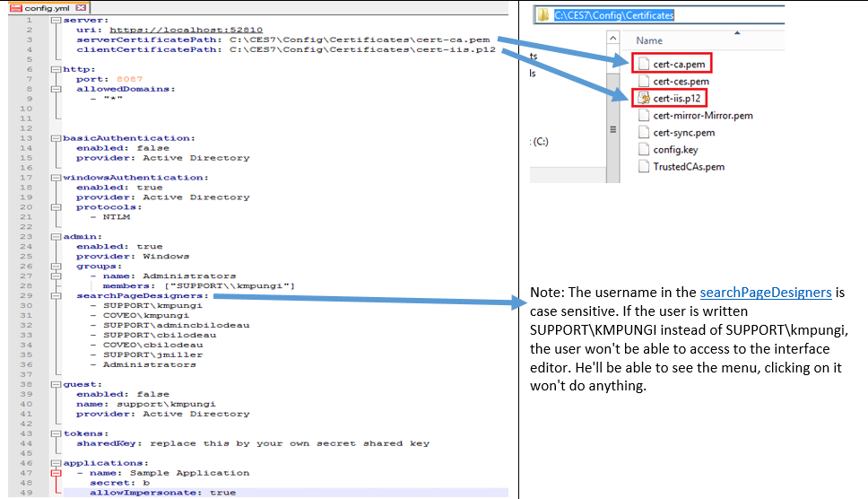Select the TrustedCAs.pem file icon
The image size is (868, 499).
coord(643,167)
